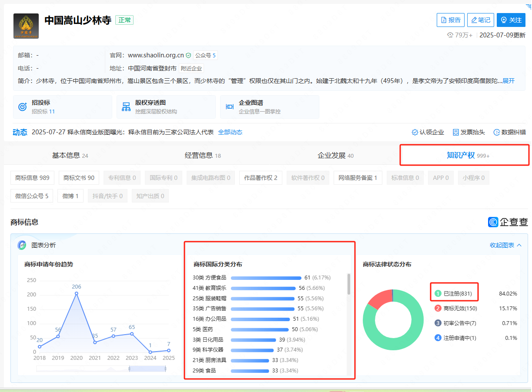The image size is (532, 392).
Task: Open the 公众号 5 tag
Action: pyautogui.click(x=205, y=55)
